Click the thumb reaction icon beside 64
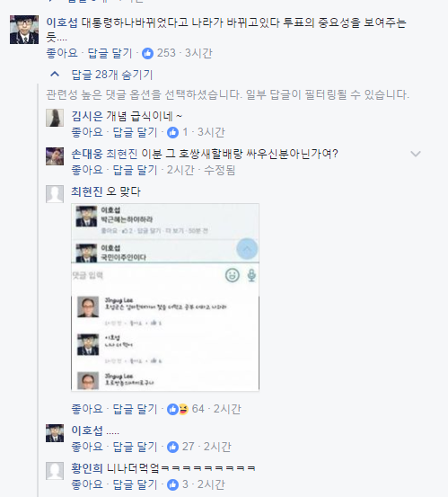Screen dimensions: 448x497 [x=172, y=409]
